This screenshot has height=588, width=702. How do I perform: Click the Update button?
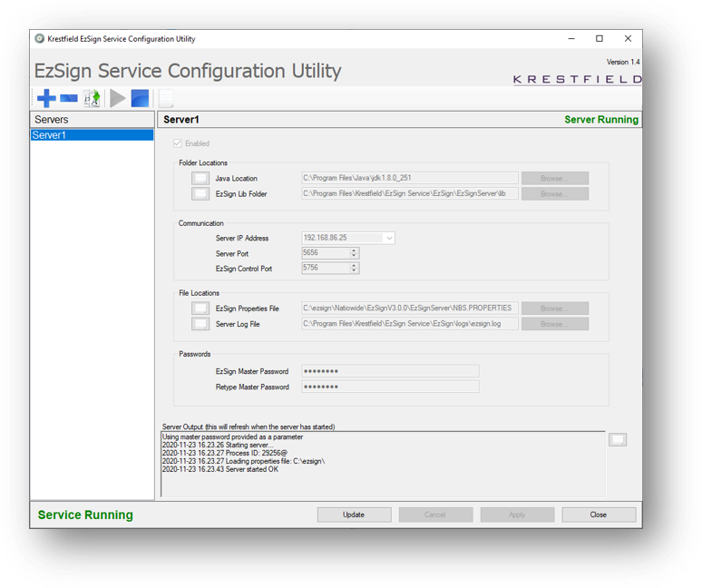[354, 514]
